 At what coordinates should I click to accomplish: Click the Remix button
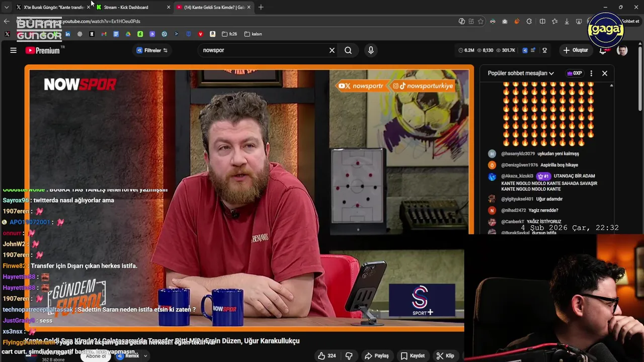[127, 355]
